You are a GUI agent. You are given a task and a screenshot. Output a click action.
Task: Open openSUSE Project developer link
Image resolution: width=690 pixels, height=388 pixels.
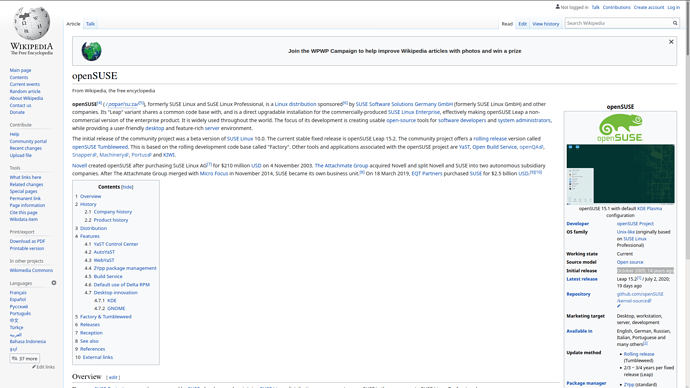635,223
